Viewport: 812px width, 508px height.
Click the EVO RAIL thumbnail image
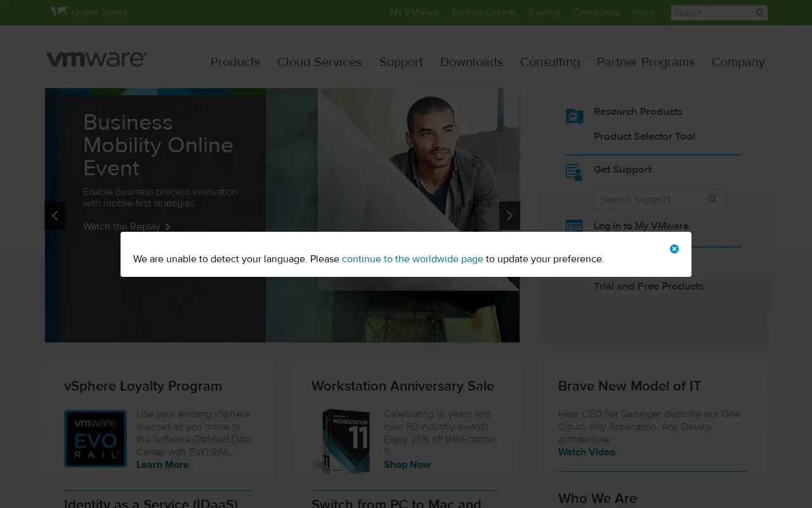click(x=95, y=439)
